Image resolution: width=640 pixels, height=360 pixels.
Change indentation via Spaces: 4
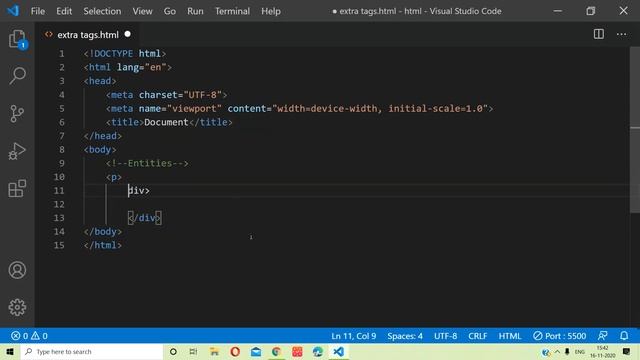tap(405, 336)
